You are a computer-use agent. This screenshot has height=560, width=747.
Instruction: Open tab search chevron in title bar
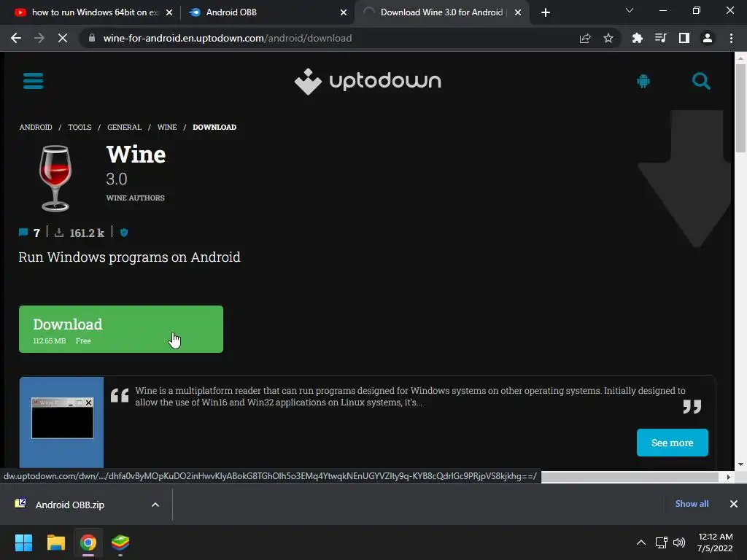pos(630,10)
